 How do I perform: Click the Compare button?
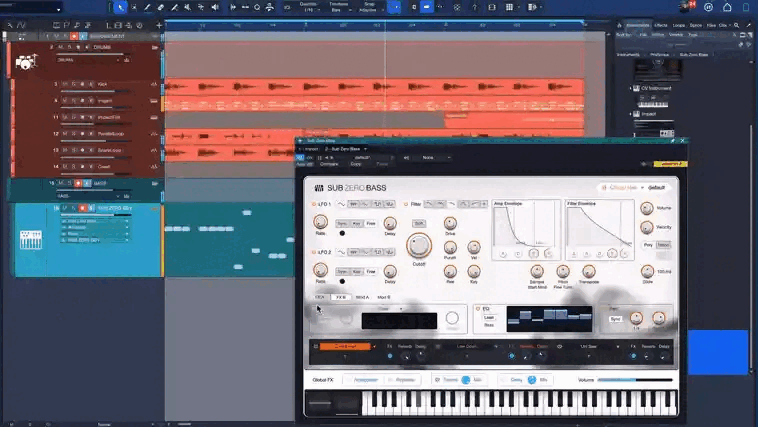[329, 164]
